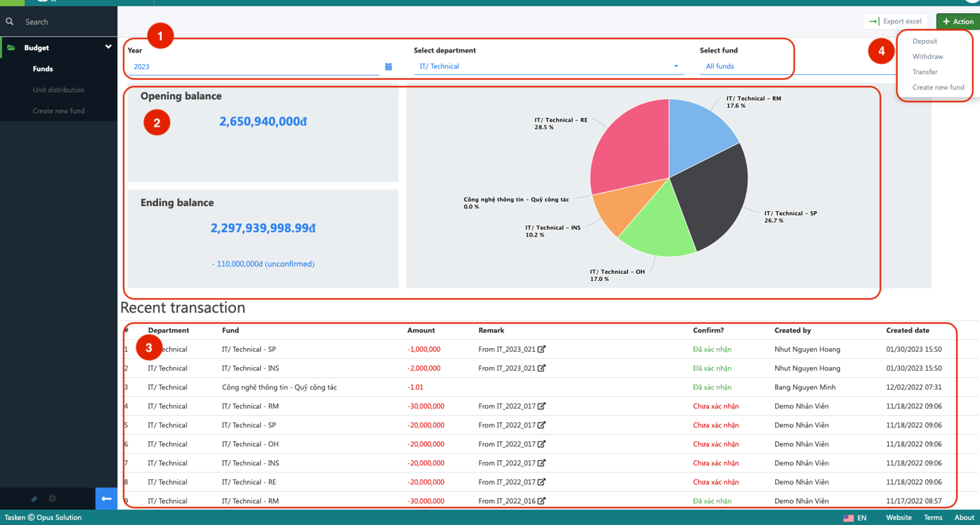Open external link icon for row 1 remark

541,350
